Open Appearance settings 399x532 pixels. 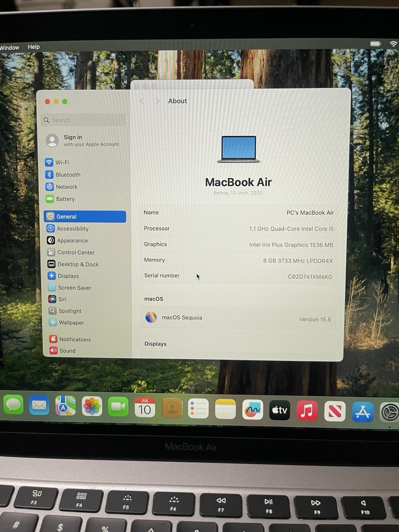tap(67, 240)
